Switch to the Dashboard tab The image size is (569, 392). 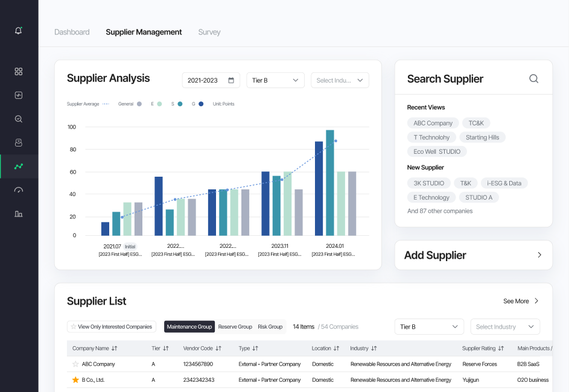tap(72, 32)
